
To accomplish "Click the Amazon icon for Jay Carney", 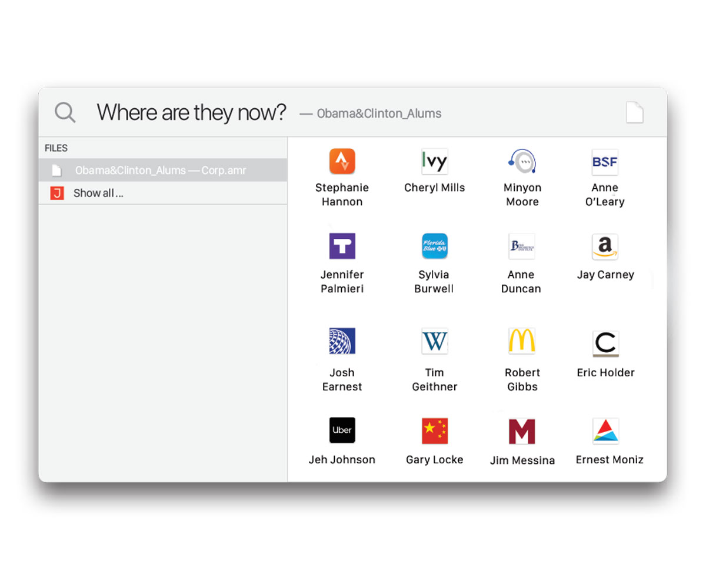I will click(x=605, y=246).
